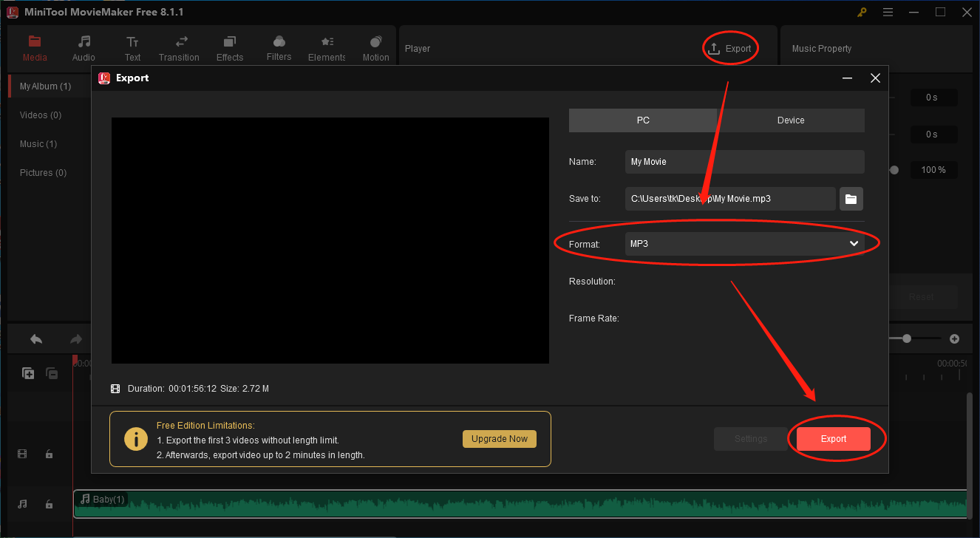Open the Format dropdown showing MP3

coord(745,244)
